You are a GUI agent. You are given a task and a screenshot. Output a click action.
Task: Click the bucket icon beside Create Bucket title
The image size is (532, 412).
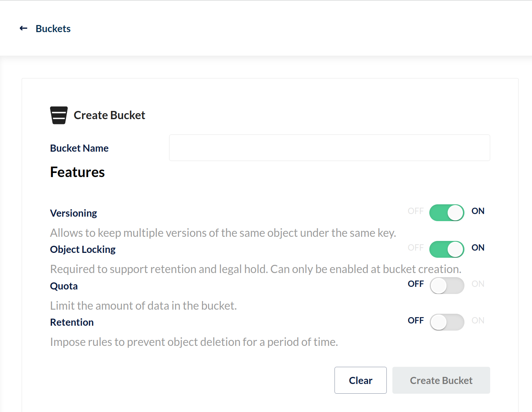[x=59, y=115]
